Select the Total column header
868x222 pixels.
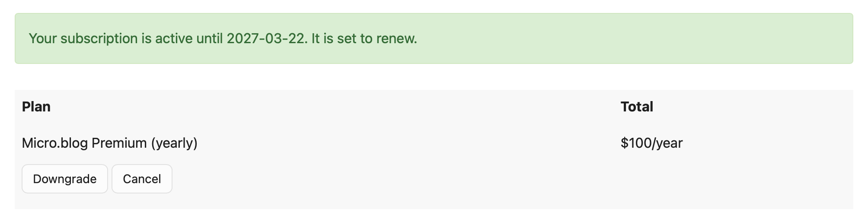point(636,107)
